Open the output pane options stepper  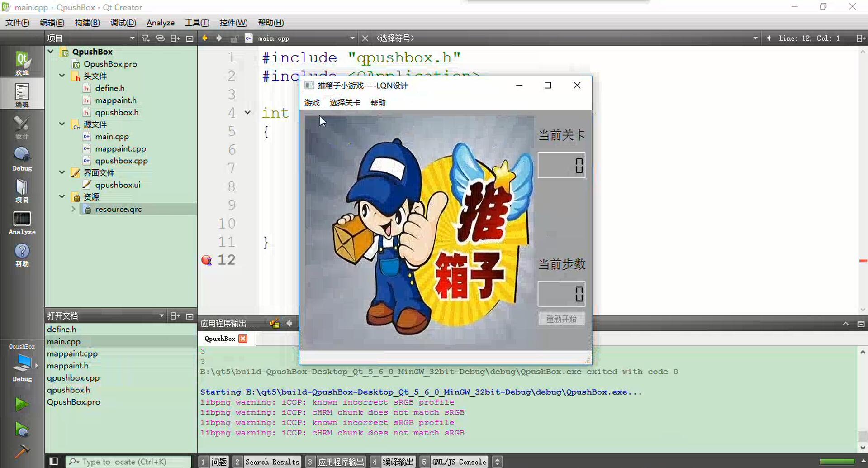(x=497, y=462)
